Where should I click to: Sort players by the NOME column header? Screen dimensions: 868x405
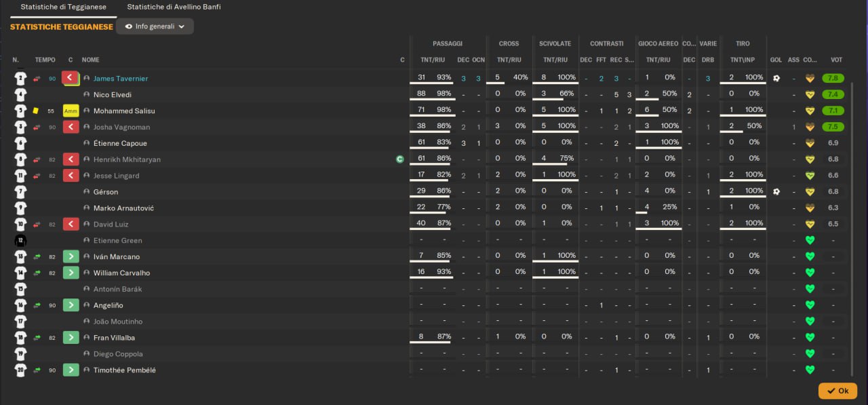(91, 60)
